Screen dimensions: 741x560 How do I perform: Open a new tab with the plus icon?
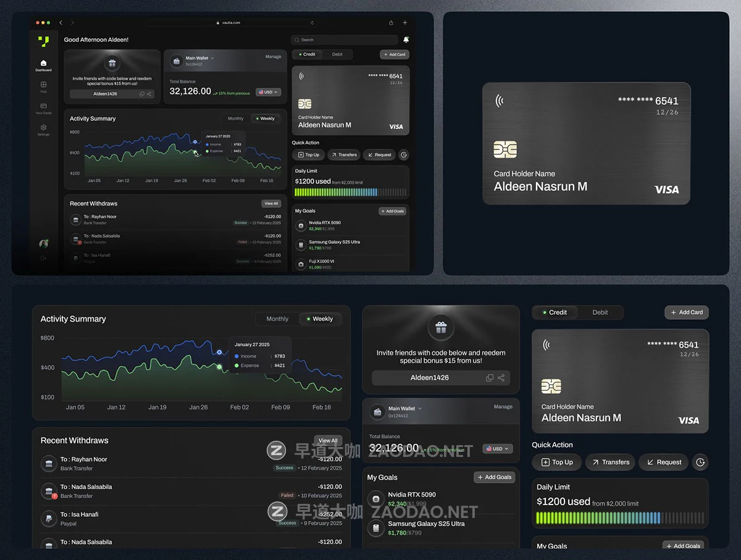point(405,23)
